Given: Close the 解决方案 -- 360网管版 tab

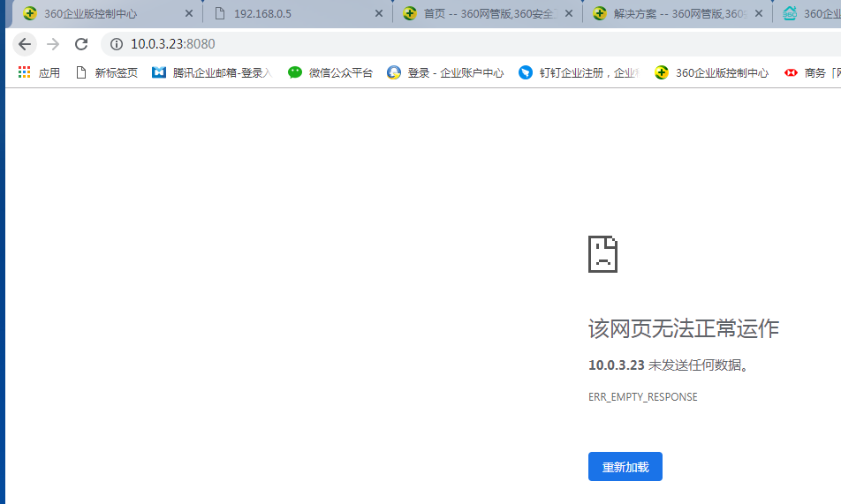Looking at the screenshot, I should point(758,14).
